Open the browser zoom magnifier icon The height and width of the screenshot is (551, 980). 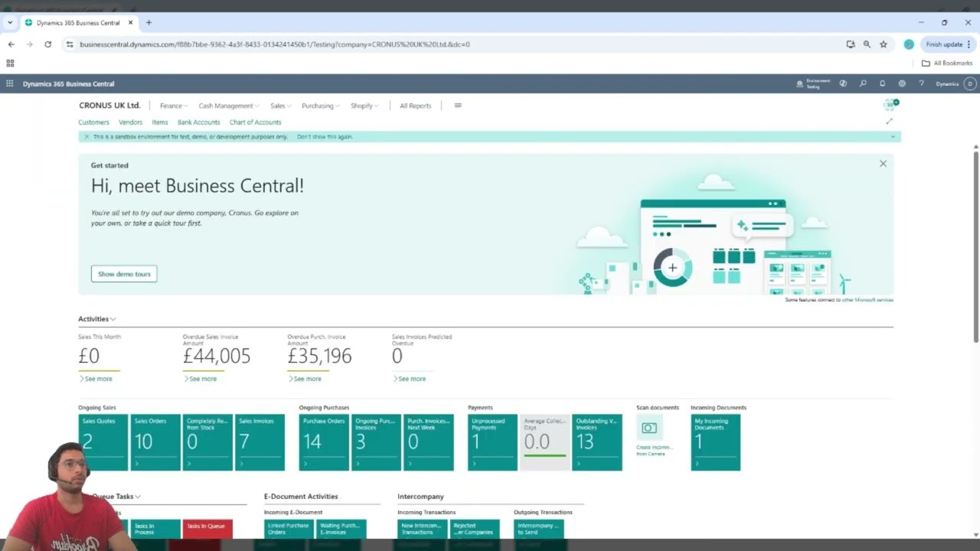click(x=867, y=44)
